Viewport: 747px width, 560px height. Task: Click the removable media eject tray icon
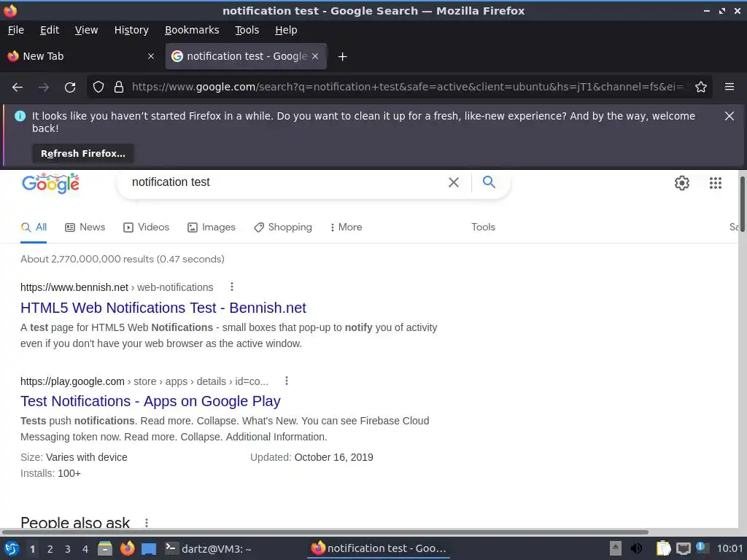pyautogui.click(x=616, y=548)
